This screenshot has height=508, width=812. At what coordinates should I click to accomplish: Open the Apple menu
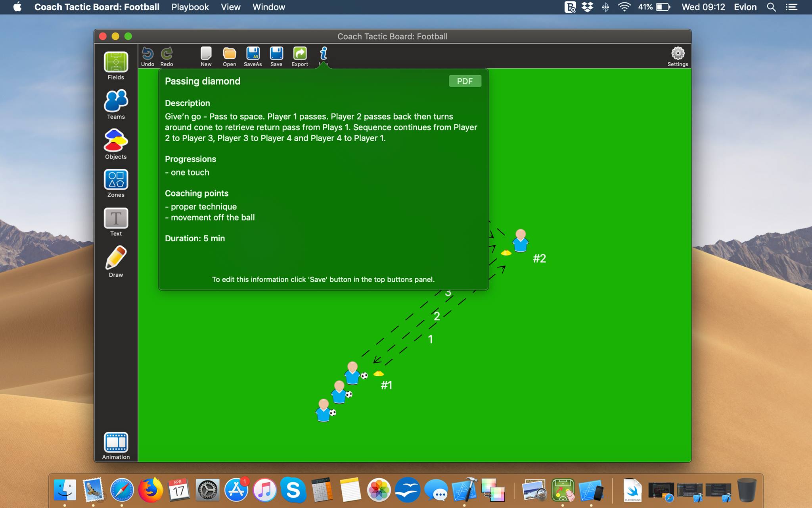coord(17,7)
